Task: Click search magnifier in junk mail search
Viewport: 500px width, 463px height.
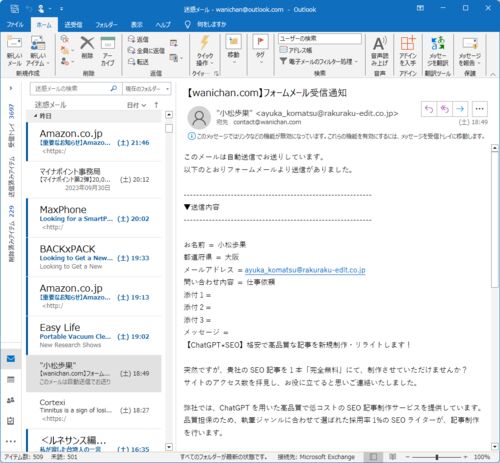Action: (114, 88)
